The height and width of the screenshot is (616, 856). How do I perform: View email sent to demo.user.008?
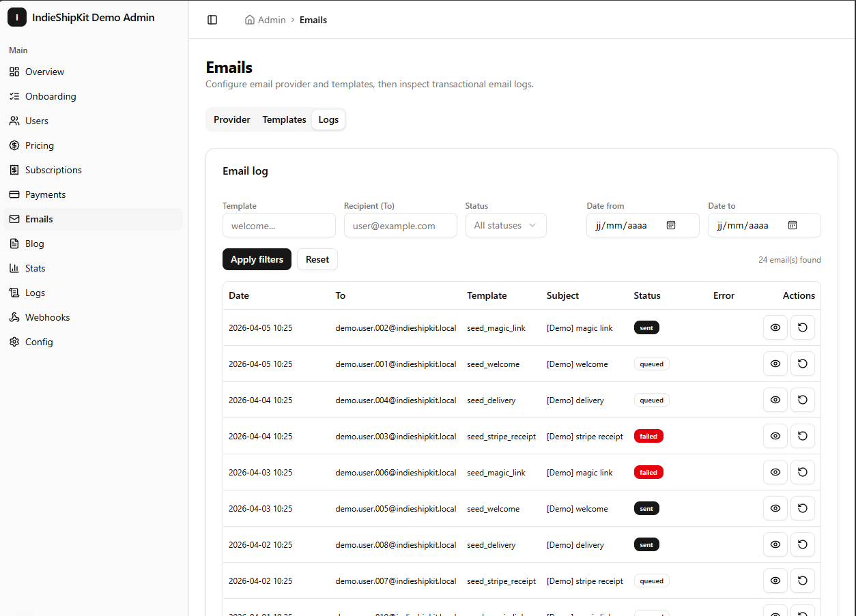coord(775,544)
